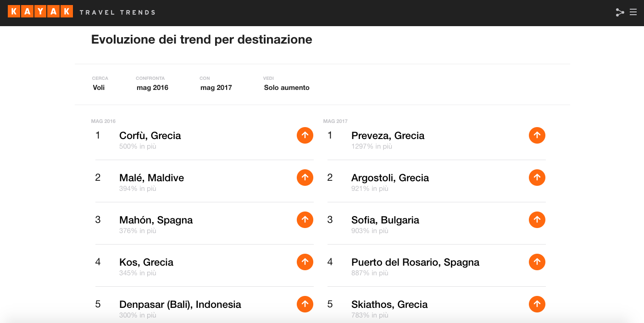
Task: Click the up arrow beside Corfù, Grecia
Action: (305, 135)
